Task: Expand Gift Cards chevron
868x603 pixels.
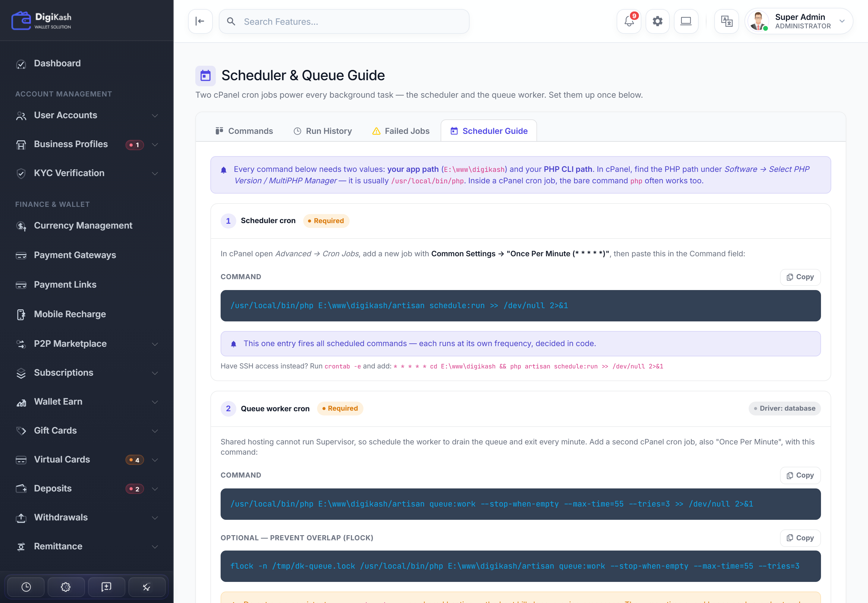Action: pyautogui.click(x=155, y=431)
